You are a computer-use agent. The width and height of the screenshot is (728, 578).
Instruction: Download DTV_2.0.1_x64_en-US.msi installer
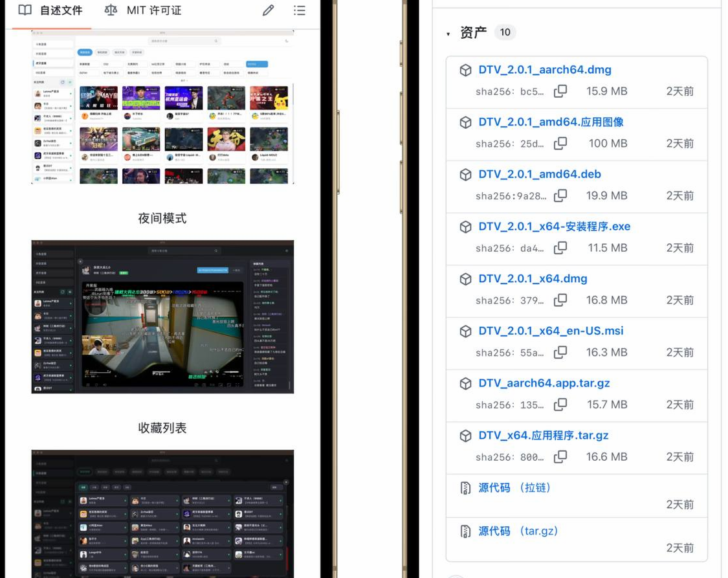pyautogui.click(x=551, y=331)
